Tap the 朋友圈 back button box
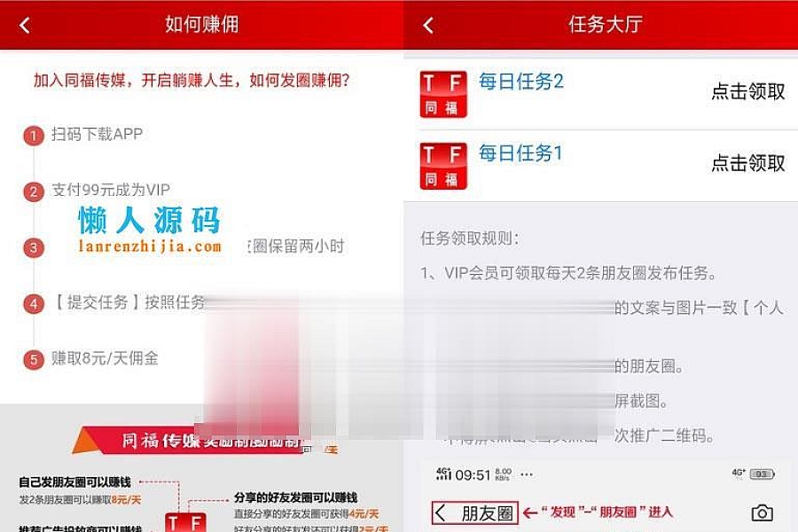 click(x=475, y=512)
